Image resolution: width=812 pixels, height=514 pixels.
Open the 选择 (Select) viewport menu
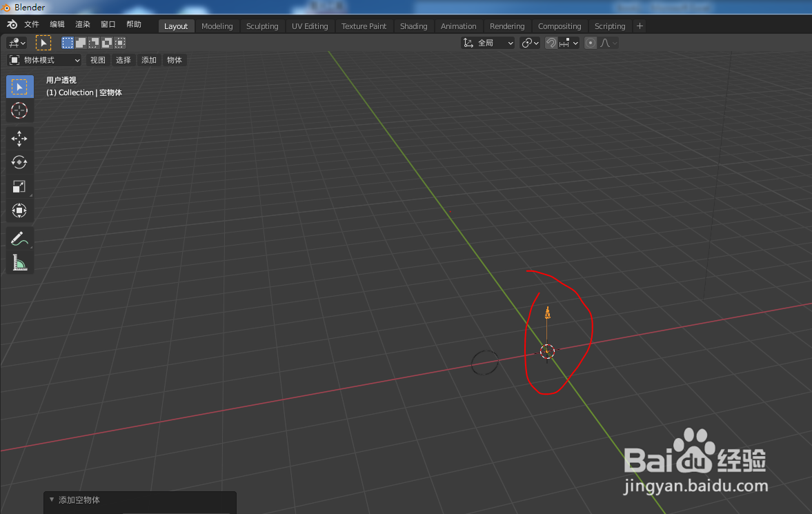123,60
